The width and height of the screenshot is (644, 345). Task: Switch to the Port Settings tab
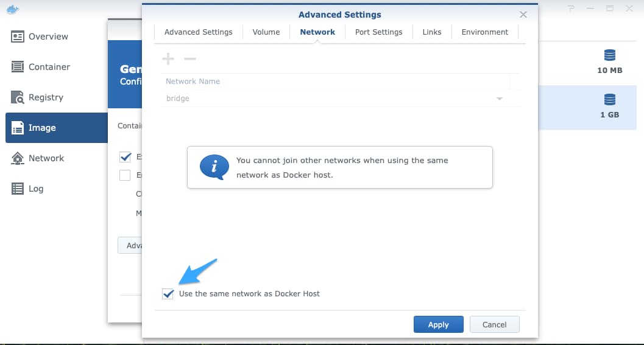(x=378, y=32)
